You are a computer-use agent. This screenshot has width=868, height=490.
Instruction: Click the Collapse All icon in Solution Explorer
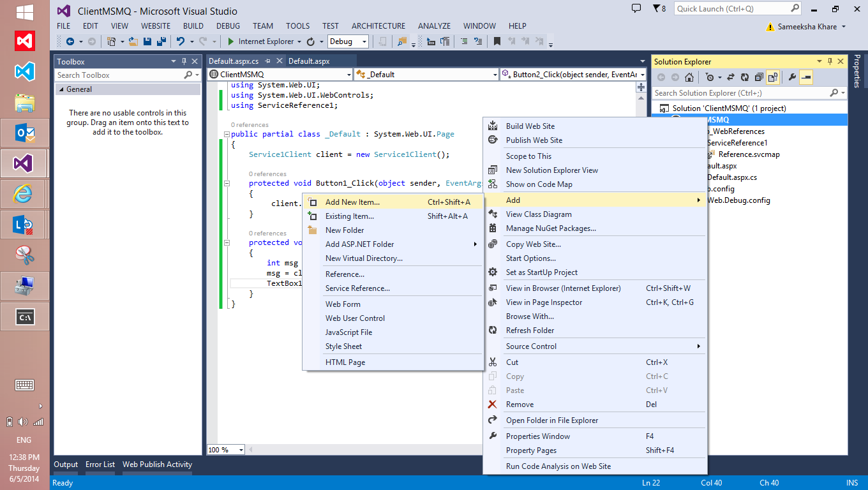(759, 77)
